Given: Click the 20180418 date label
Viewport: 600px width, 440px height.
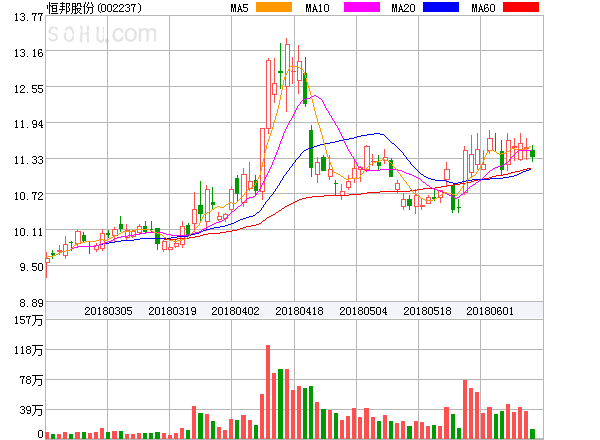Looking at the screenshot, I should pyautogui.click(x=299, y=311).
